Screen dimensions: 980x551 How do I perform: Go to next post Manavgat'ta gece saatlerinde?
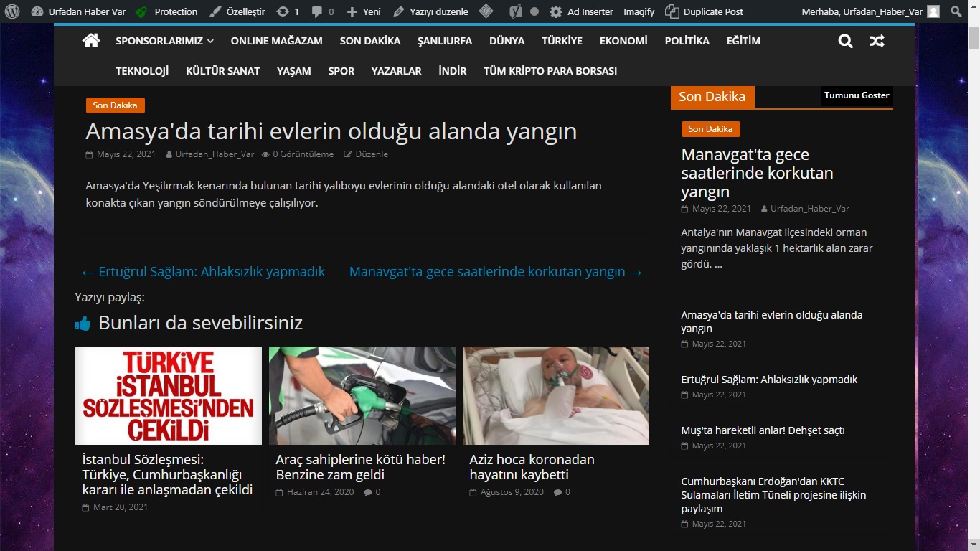pos(496,272)
